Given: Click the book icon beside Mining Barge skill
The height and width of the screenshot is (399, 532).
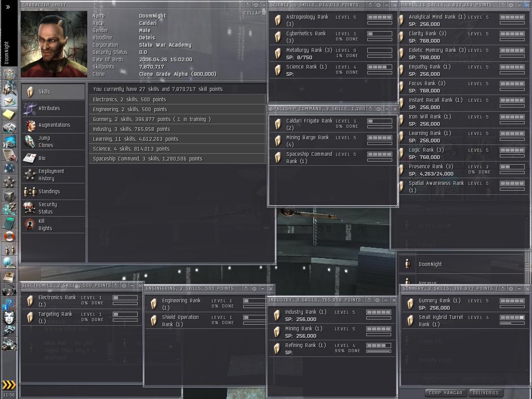Looking at the screenshot, I should click(x=278, y=140).
